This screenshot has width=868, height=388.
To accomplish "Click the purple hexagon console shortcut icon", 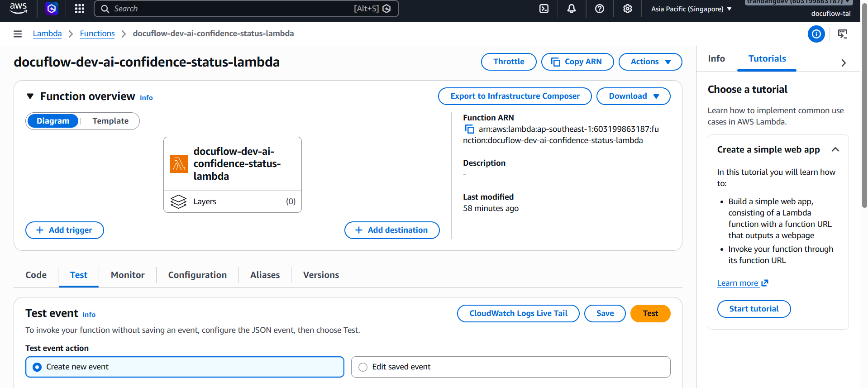I will point(52,8).
